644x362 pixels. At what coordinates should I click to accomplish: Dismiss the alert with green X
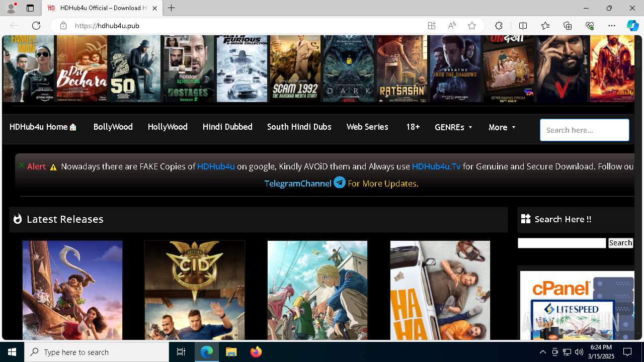point(21,165)
